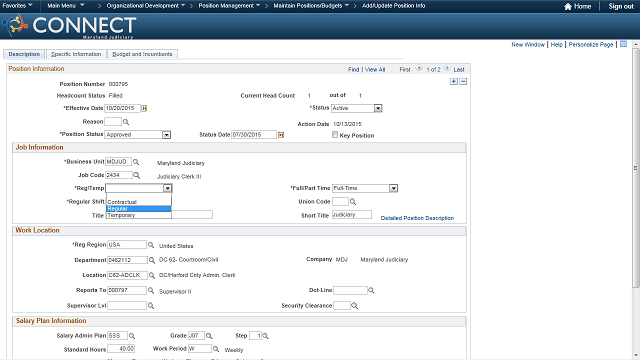Click the Reg/Temp dropdown arrow
Image resolution: width=640 pixels, height=360 pixels.
pyautogui.click(x=168, y=188)
